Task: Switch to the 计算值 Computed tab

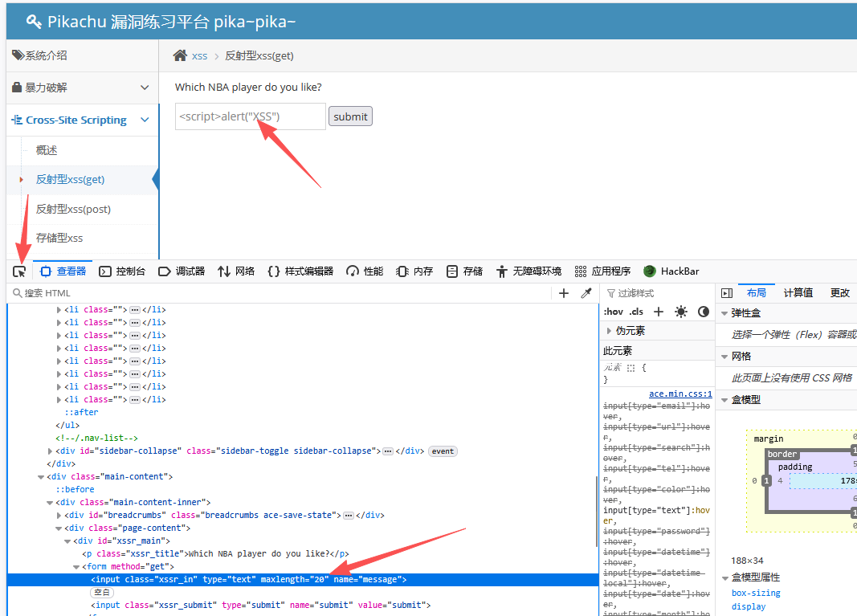Action: [x=798, y=293]
